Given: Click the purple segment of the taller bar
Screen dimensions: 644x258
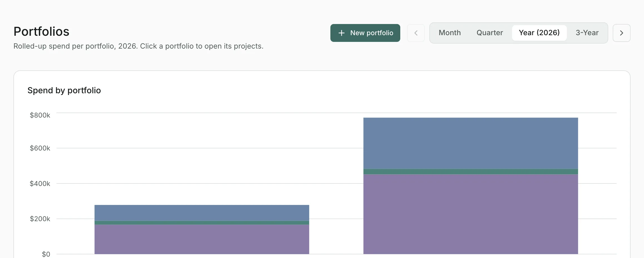Looking at the screenshot, I should [x=471, y=214].
